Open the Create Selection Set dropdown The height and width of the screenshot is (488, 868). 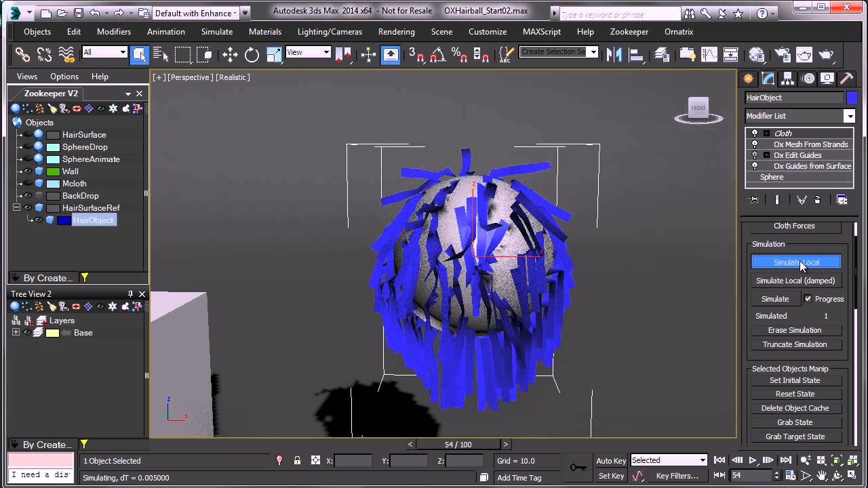(593, 52)
